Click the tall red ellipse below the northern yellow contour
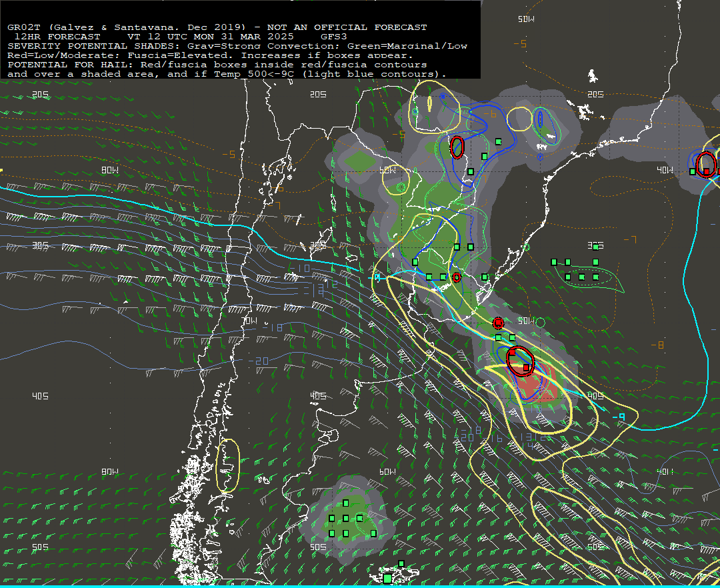Image resolution: width=720 pixels, height=588 pixels. tap(457, 147)
